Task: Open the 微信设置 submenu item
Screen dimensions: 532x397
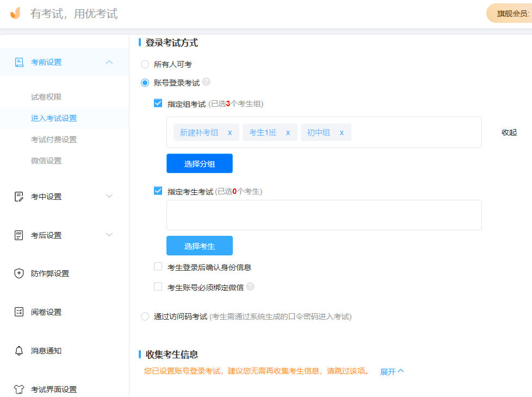Action: [46, 161]
